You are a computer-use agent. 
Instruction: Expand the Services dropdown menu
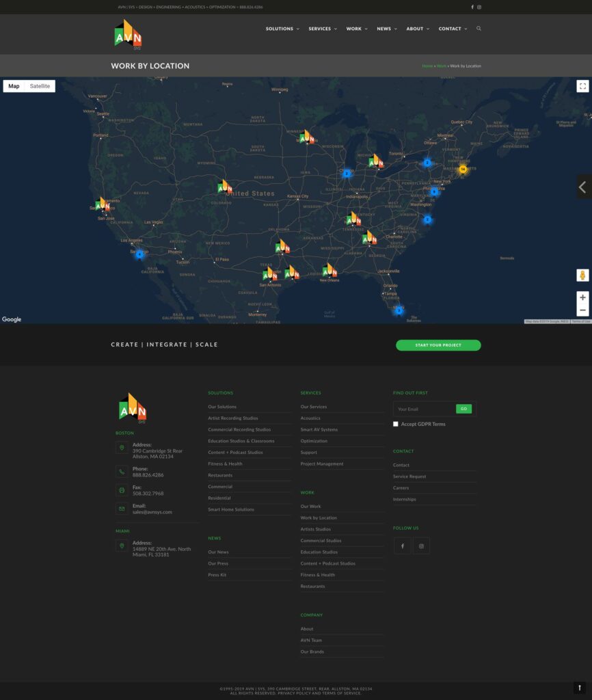point(323,29)
